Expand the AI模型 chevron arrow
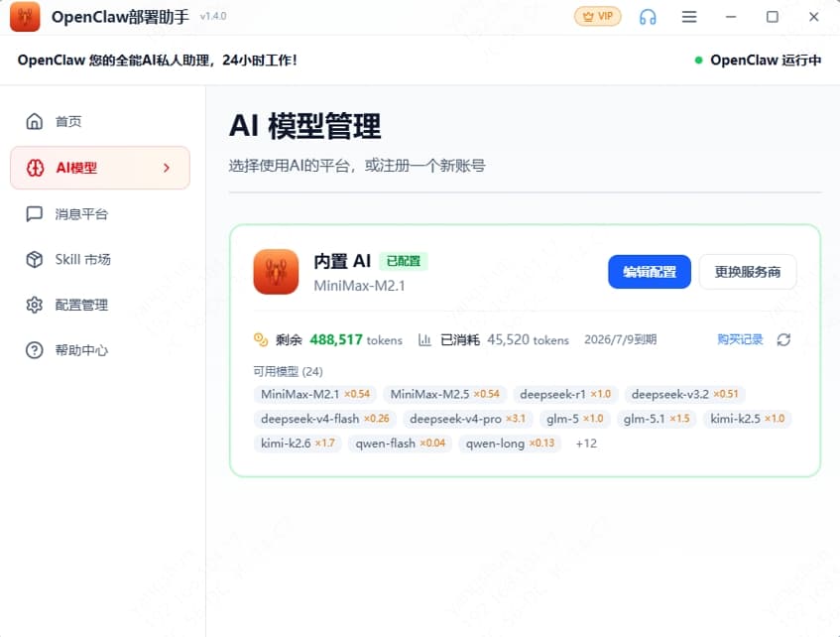Image resolution: width=840 pixels, height=637 pixels. pos(167,168)
